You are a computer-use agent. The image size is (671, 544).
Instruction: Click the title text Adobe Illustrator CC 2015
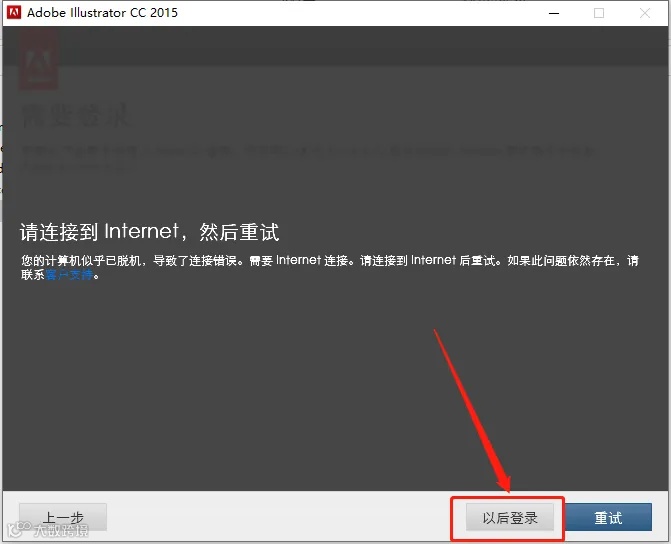(x=102, y=13)
